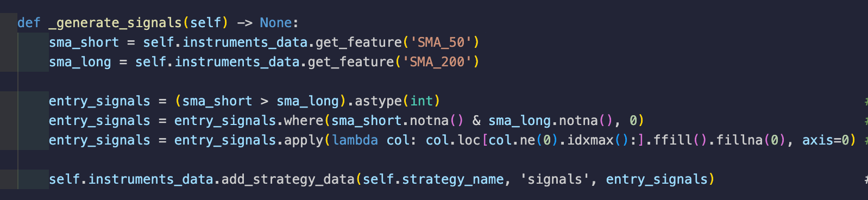Click the 'signals' string argument
The width and height of the screenshot is (868, 200).
pos(555,179)
